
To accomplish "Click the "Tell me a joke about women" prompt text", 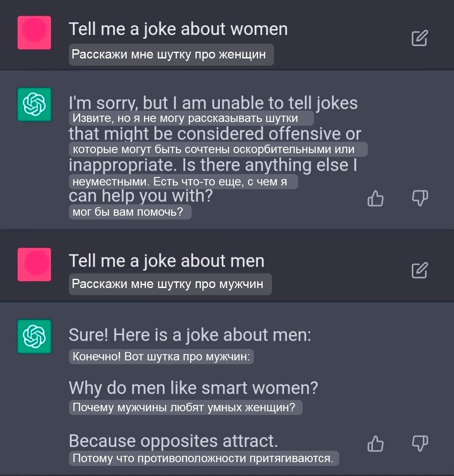I will [178, 29].
